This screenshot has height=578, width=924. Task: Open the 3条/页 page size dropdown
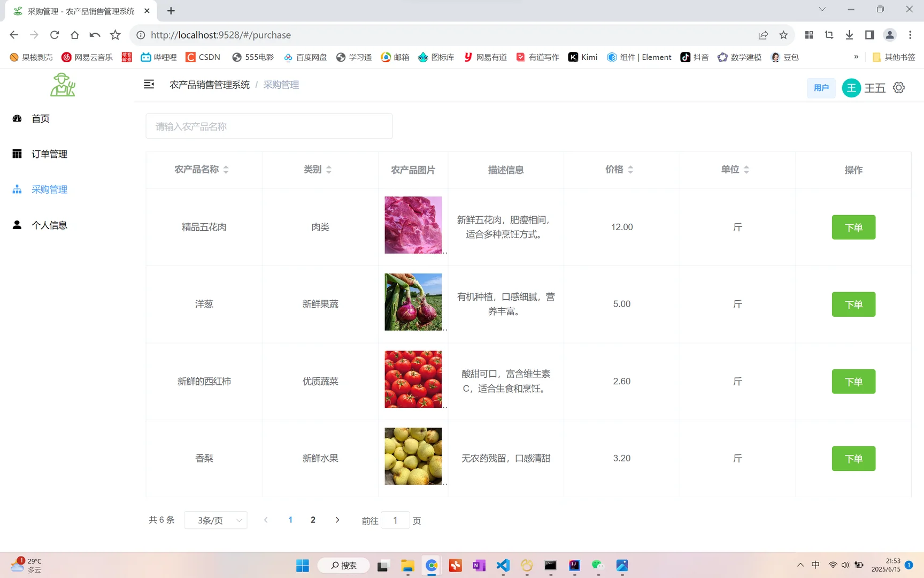point(215,520)
